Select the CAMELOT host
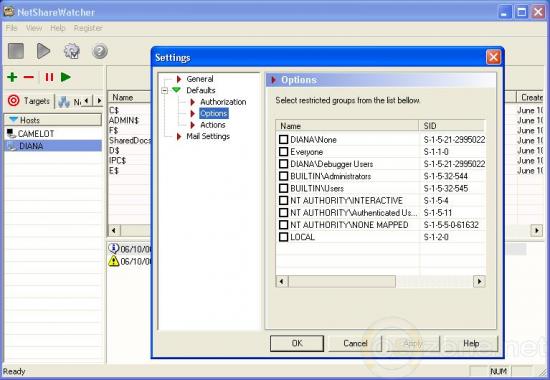The height and width of the screenshot is (380, 550). click(x=53, y=134)
